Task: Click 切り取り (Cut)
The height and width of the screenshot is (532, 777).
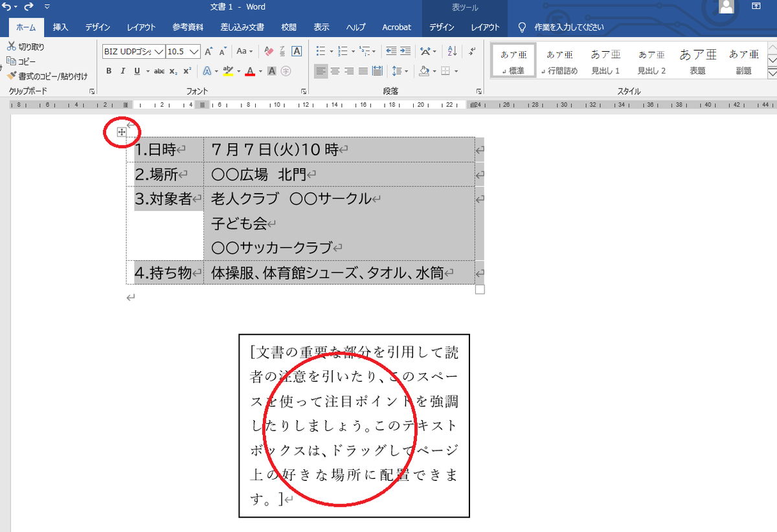Action: coord(26,47)
